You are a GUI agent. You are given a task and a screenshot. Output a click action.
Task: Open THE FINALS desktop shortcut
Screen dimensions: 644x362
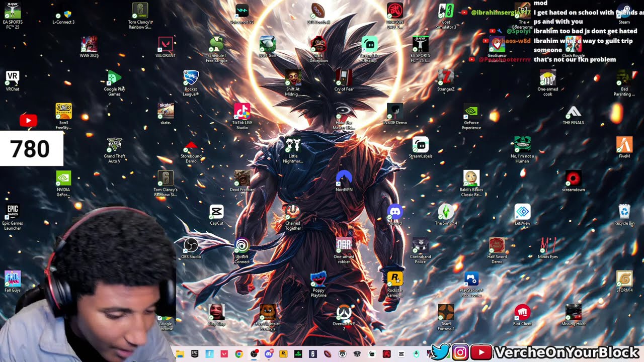574,115
